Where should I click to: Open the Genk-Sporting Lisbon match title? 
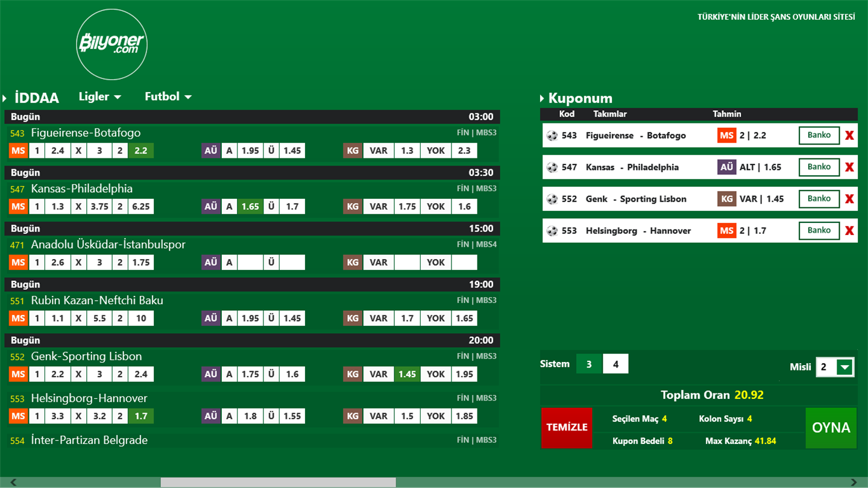click(86, 357)
